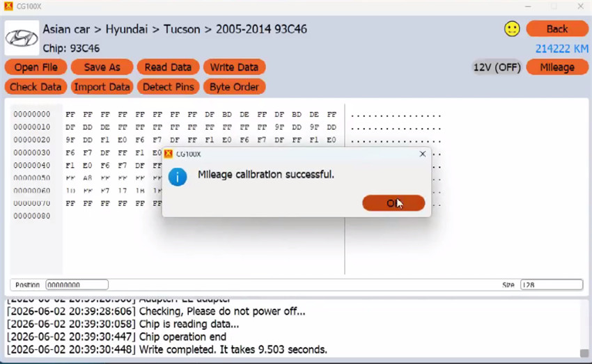Select hex row address 00000000
Image resolution: width=592 pixels, height=364 pixels.
pos(32,114)
